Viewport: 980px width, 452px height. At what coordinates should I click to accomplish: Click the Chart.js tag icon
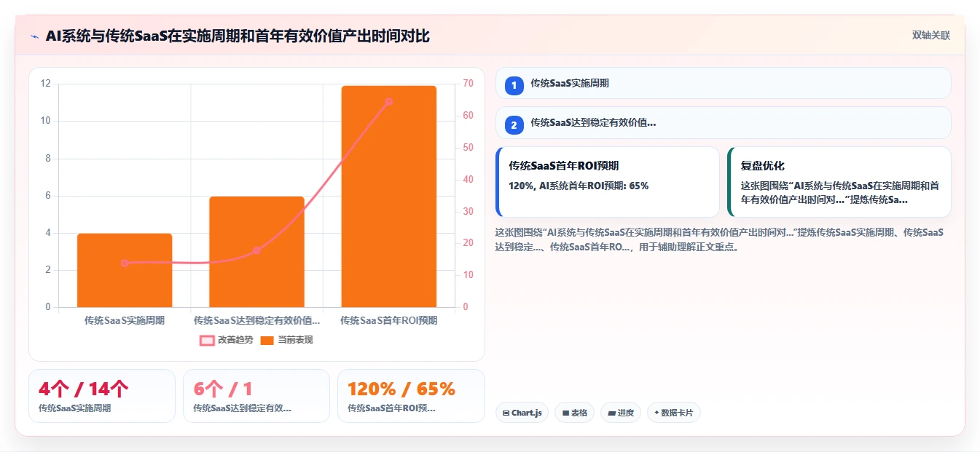pos(506,413)
